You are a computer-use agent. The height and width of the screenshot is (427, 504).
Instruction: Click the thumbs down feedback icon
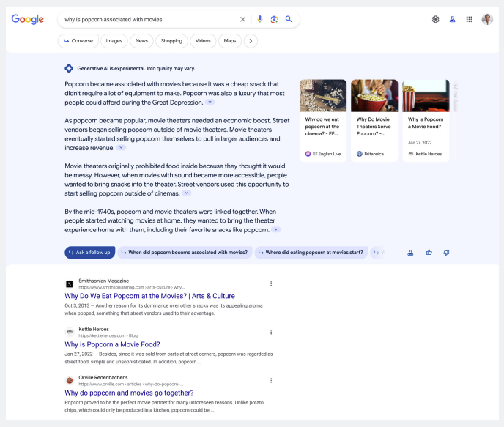coord(446,253)
